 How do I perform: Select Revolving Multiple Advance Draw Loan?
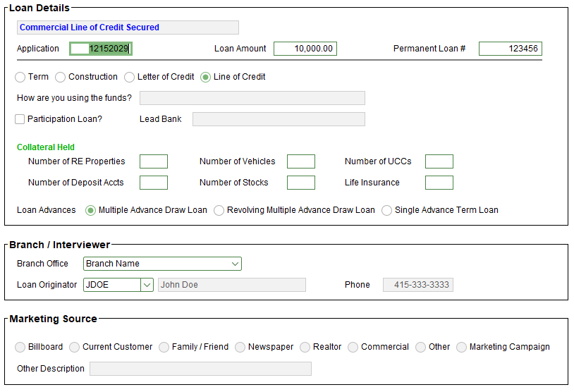coord(219,210)
